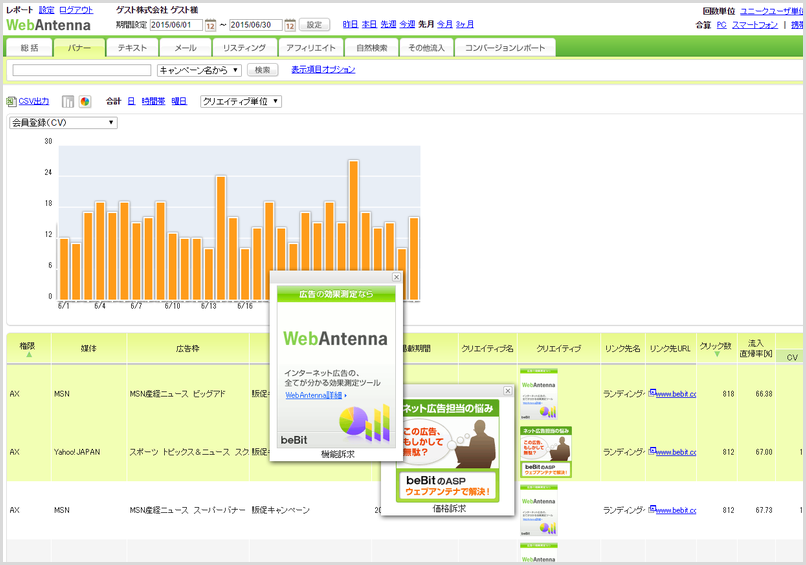Click creative thumbnail in MSN産経ニュース スーパーバナー row
The height and width of the screenshot is (565, 806).
pyautogui.click(x=539, y=510)
